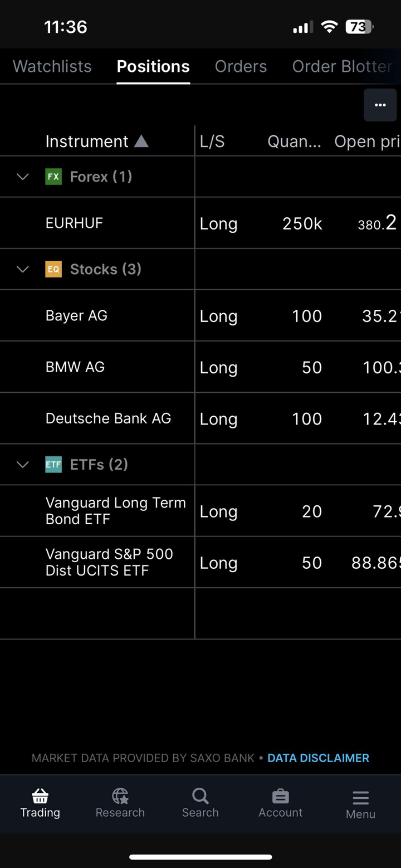Viewport: 401px width, 868px height.
Task: Collapse the Stocks group chevron
Action: pyautogui.click(x=23, y=270)
